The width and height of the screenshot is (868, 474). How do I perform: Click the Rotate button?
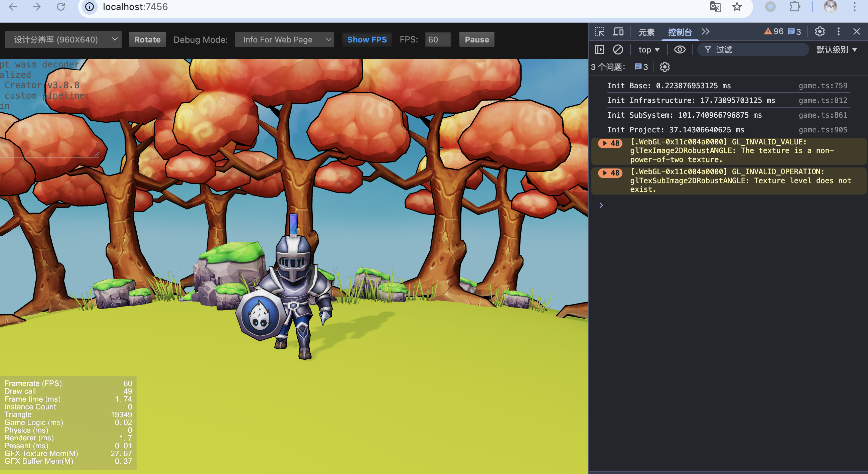pos(147,40)
